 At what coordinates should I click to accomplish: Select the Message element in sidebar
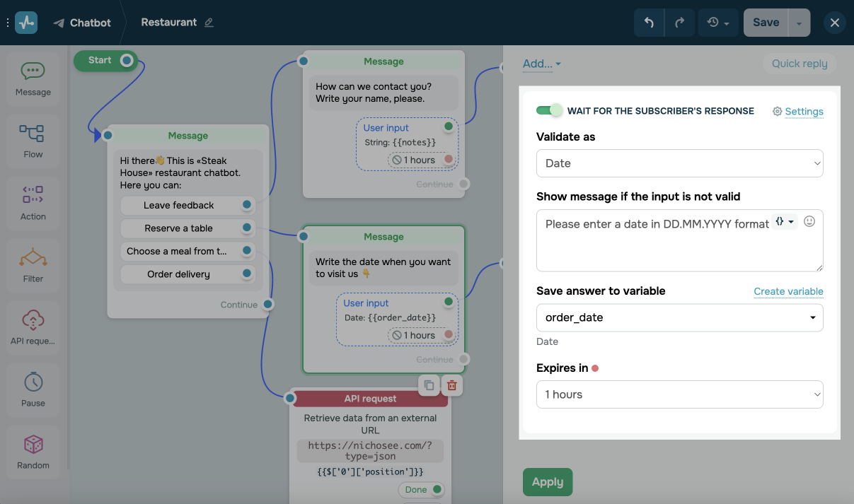tap(33, 78)
